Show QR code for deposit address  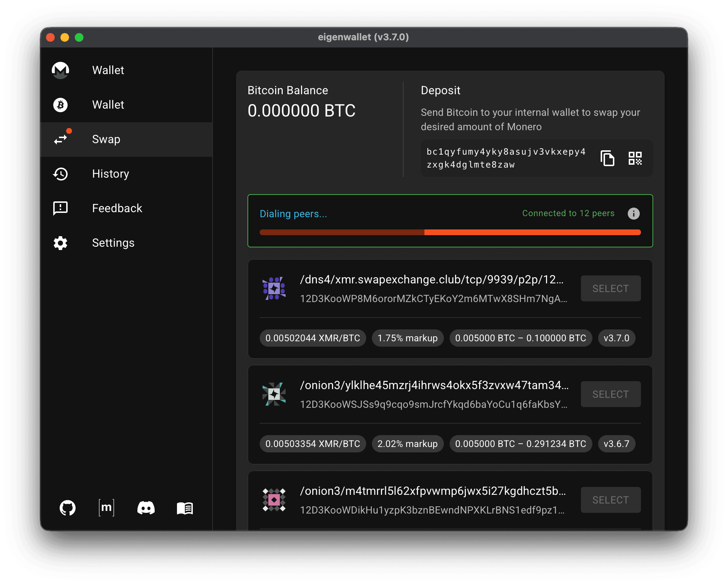(635, 158)
